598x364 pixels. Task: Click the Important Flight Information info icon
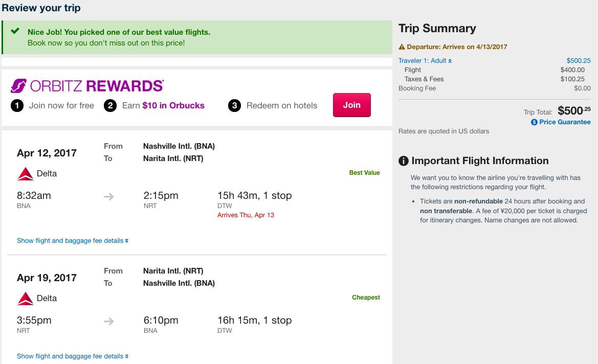click(404, 161)
